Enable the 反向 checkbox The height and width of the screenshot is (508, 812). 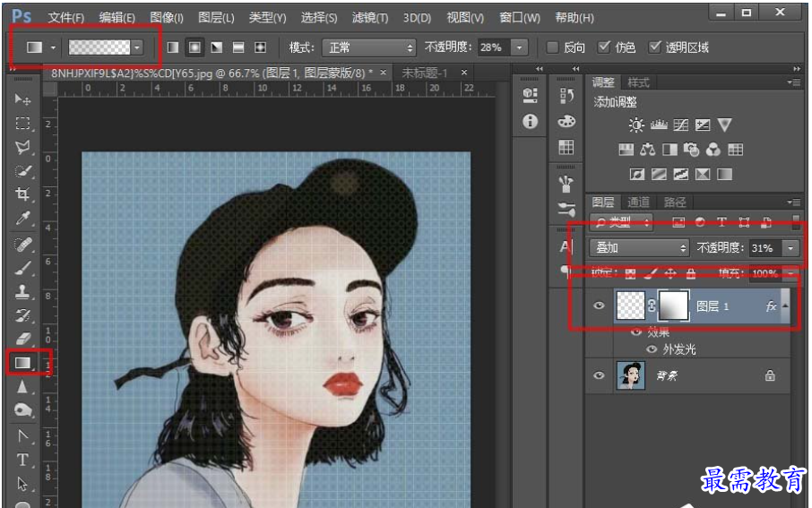point(553,47)
